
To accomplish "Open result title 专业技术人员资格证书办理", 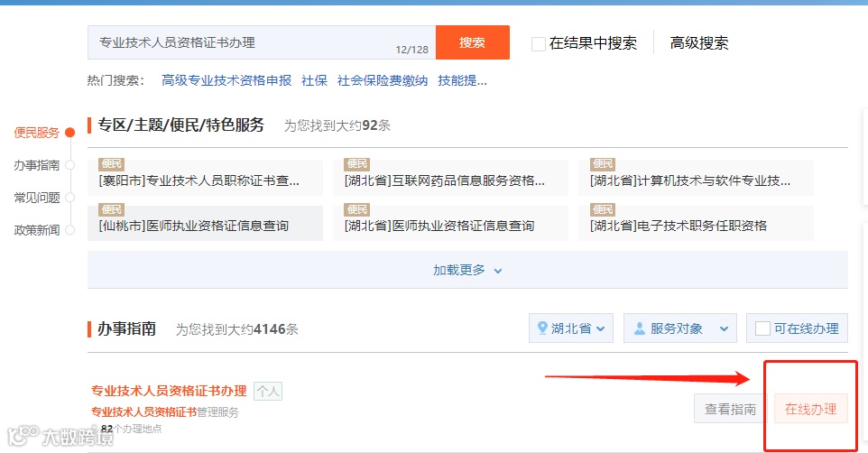I will [169, 391].
